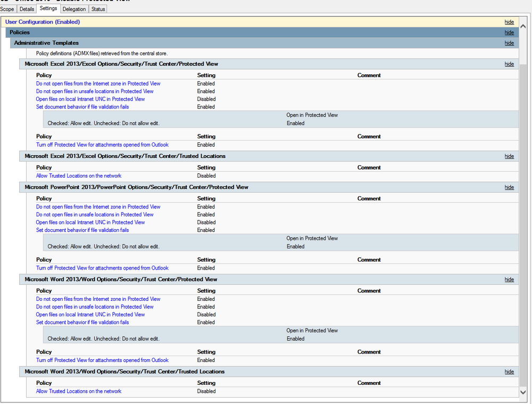Hide the User Configuration section
Image resolution: width=532 pixels, height=404 pixels.
pos(509,22)
